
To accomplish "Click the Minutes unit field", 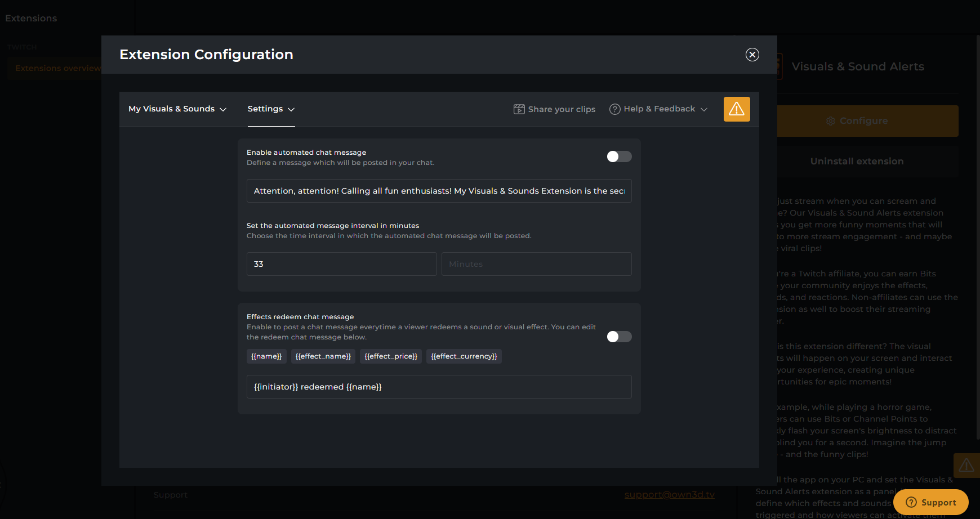I will (536, 264).
